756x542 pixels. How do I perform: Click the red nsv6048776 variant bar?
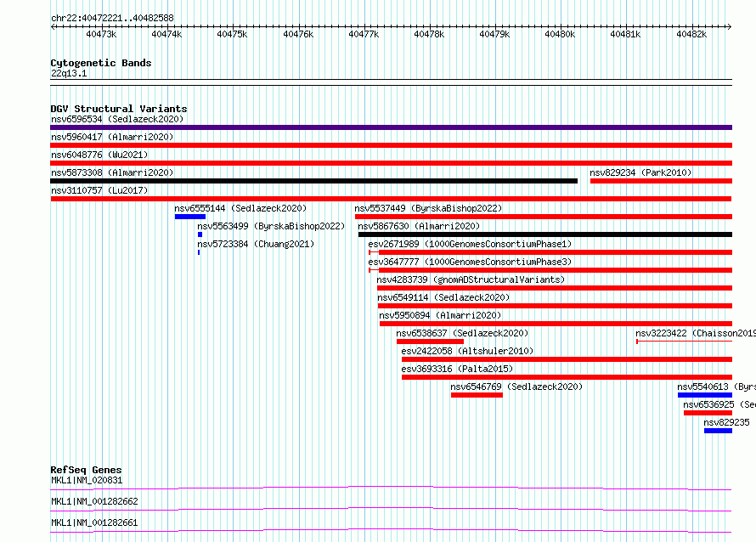coord(391,163)
